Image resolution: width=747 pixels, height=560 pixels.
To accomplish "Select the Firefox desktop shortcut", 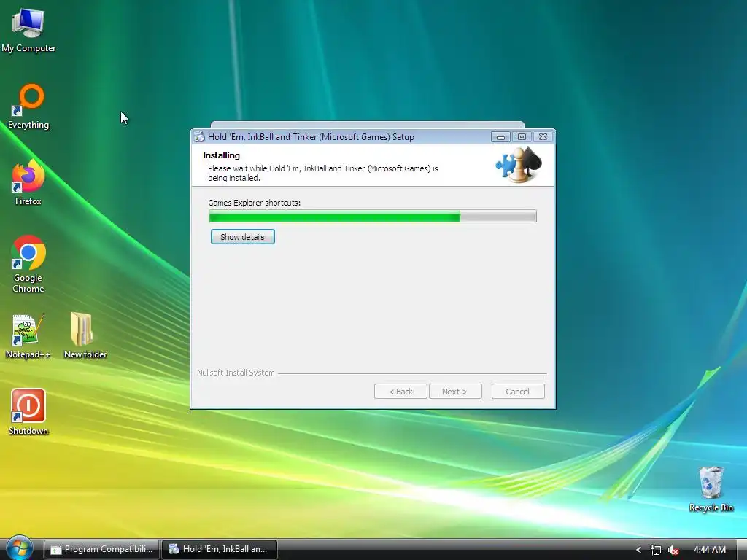I will coord(28,182).
